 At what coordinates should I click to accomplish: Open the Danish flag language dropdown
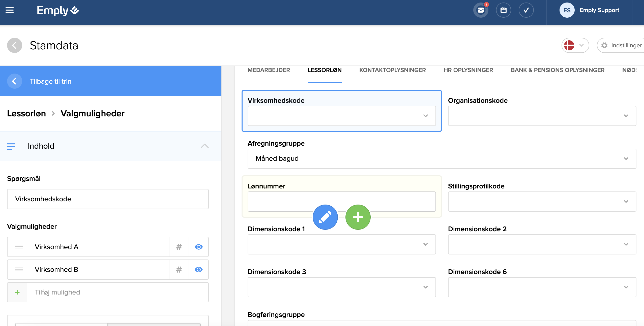(x=575, y=45)
